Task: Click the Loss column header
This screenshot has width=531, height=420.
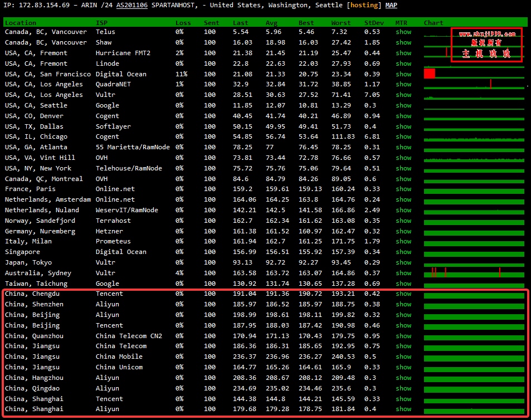Action: tap(183, 23)
